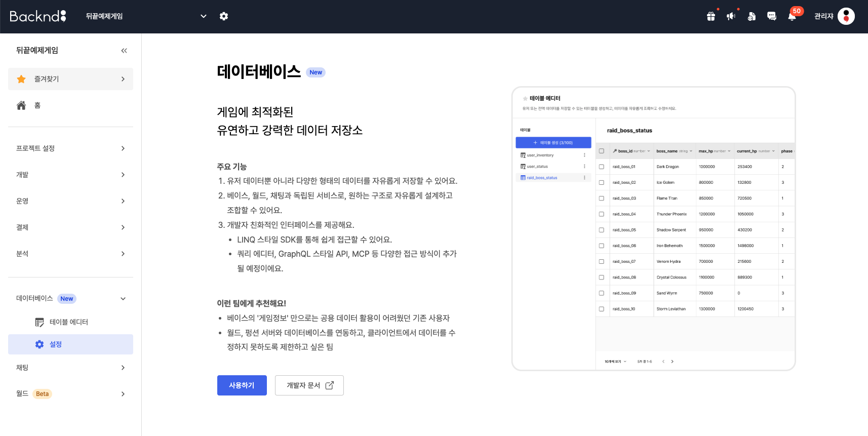This screenshot has width=868, height=436.
Task: Open the 뒤끝예제게임 project selector dropdown
Action: [146, 16]
